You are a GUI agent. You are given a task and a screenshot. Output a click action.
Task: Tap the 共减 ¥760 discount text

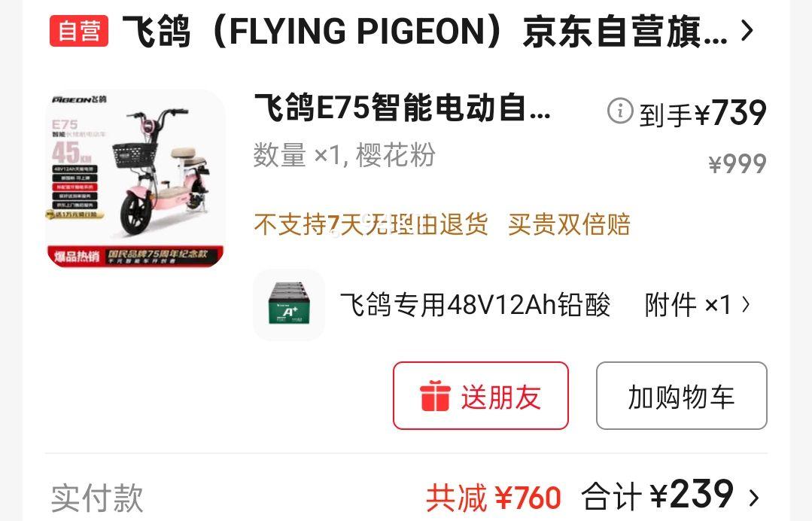(494, 498)
